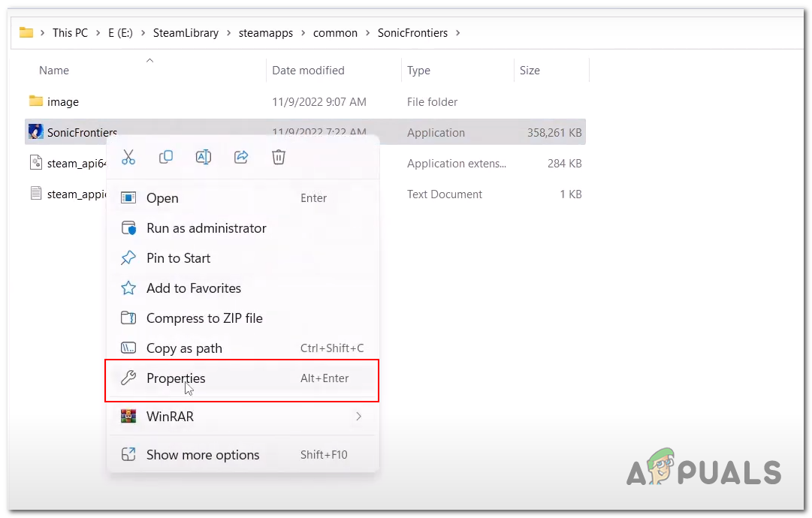Click the 358,261 KB size value
This screenshot has width=812, height=518.
[554, 132]
